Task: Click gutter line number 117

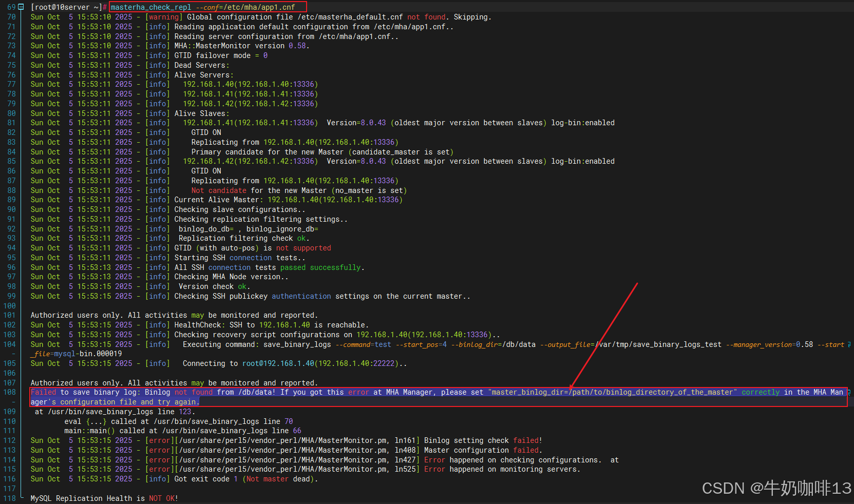Action: point(9,489)
